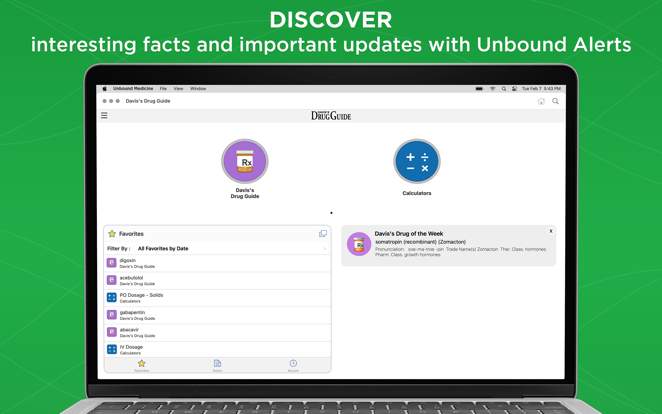Open the hamburger menu
Image resolution: width=662 pixels, height=414 pixels.
[x=104, y=115]
